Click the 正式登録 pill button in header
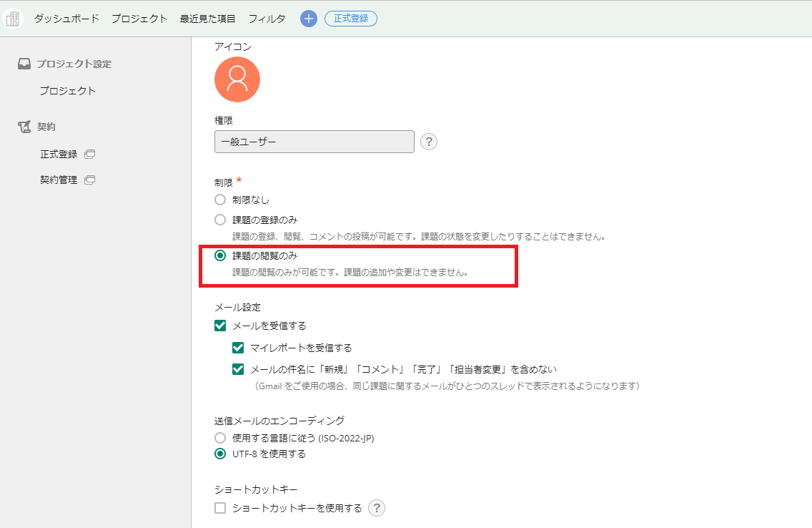812x528 pixels. (x=350, y=19)
